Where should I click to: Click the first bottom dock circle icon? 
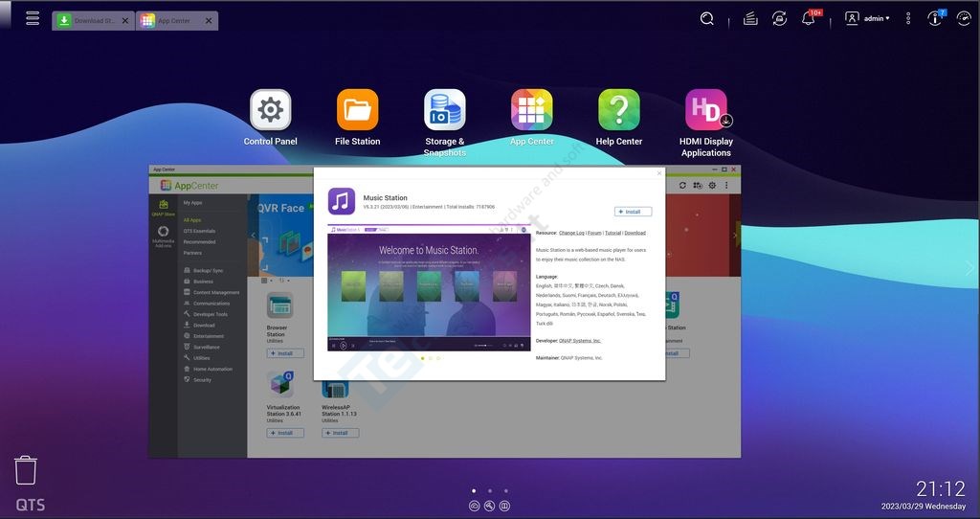tap(475, 506)
